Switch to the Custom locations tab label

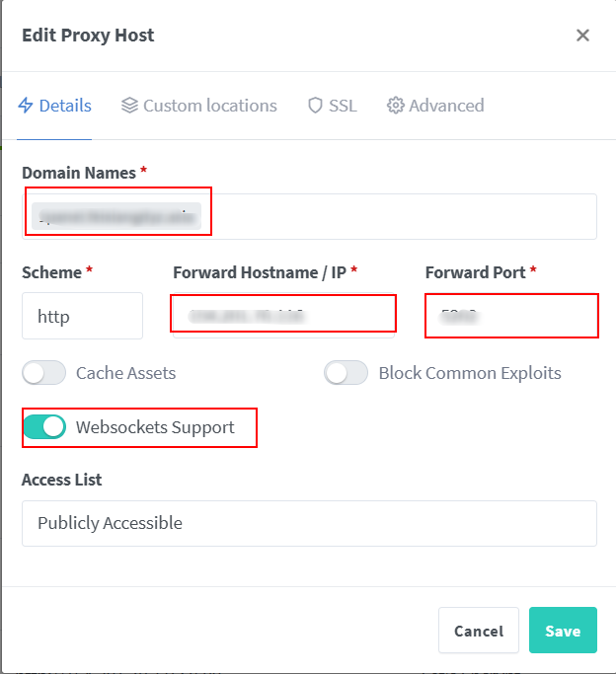point(210,106)
